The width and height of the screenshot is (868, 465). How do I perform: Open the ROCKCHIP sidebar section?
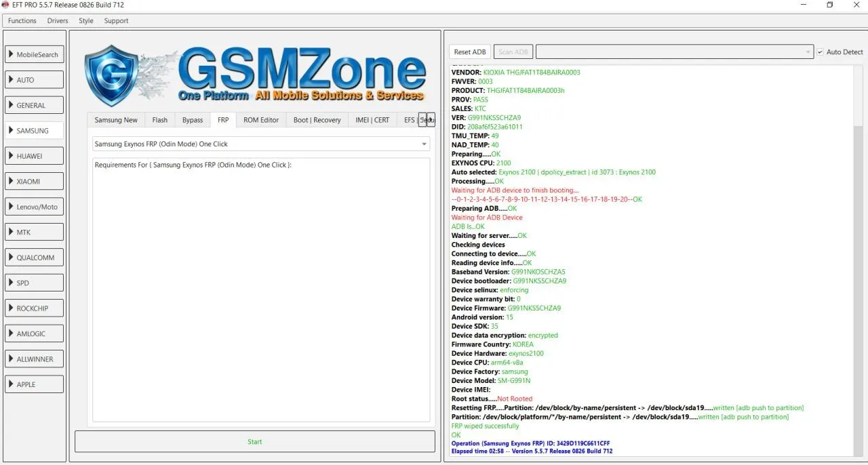click(x=35, y=308)
